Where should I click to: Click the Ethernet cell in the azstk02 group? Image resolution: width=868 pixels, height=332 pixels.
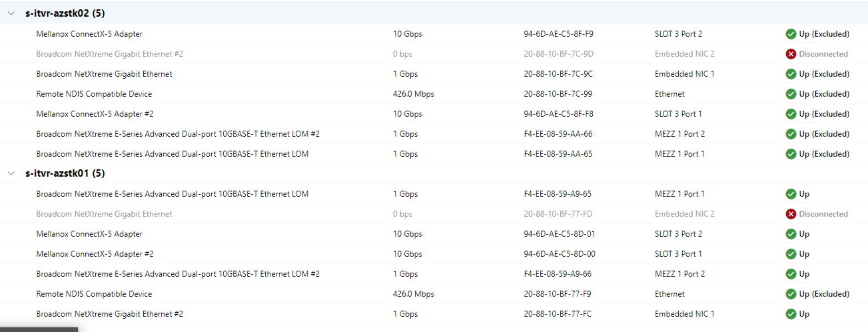669,94
